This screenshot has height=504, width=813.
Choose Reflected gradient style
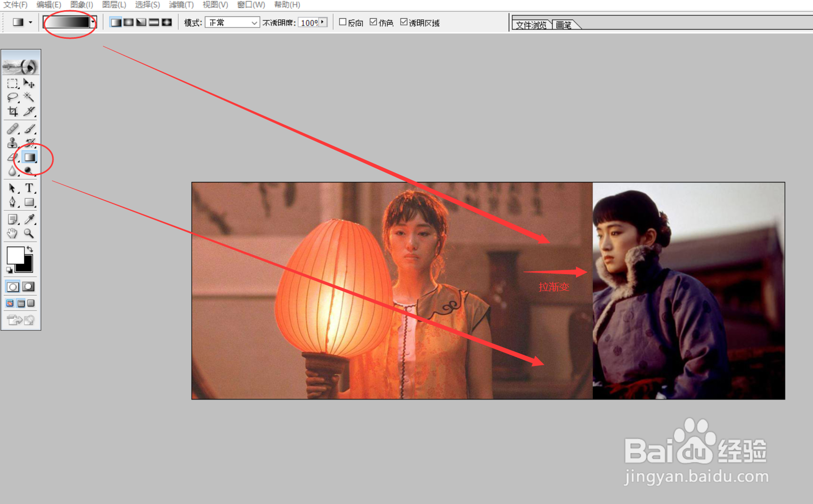point(154,22)
